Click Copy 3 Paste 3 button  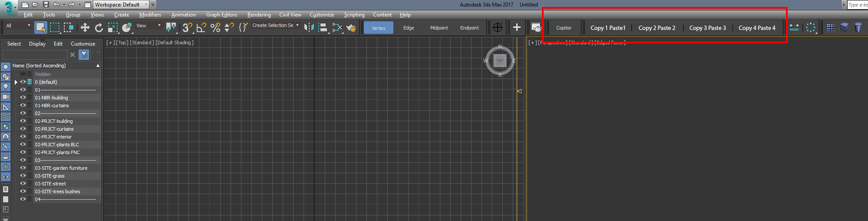pos(707,28)
